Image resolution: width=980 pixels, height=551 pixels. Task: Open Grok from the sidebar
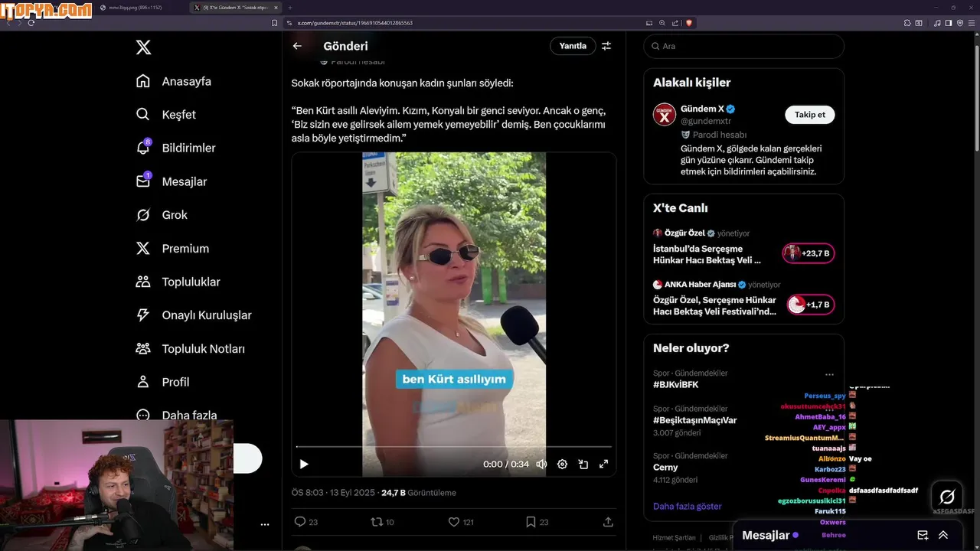(161, 215)
